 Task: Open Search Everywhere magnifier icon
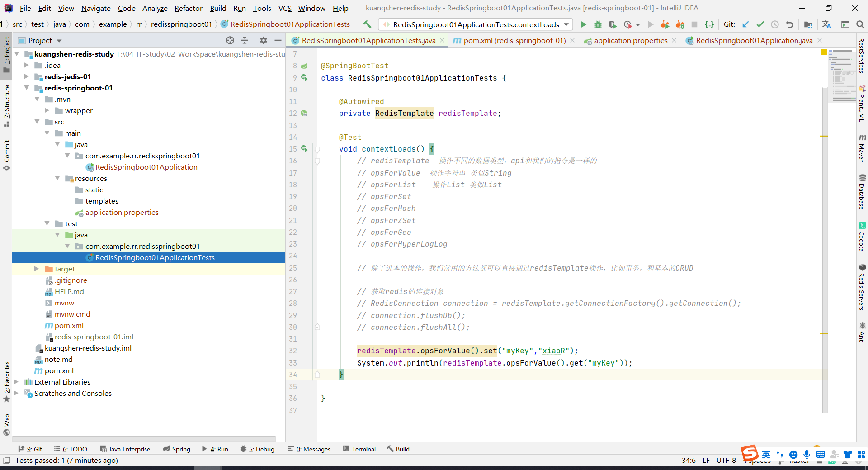(x=860, y=24)
